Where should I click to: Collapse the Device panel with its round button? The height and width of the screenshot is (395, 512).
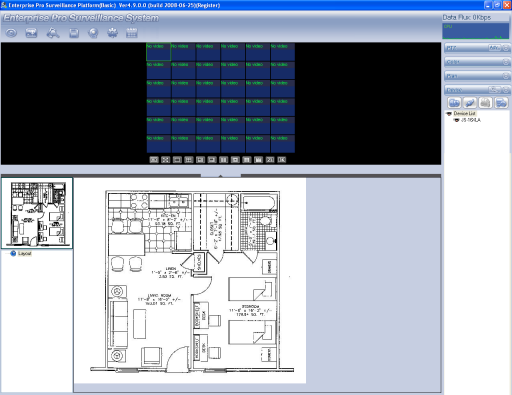[506, 90]
